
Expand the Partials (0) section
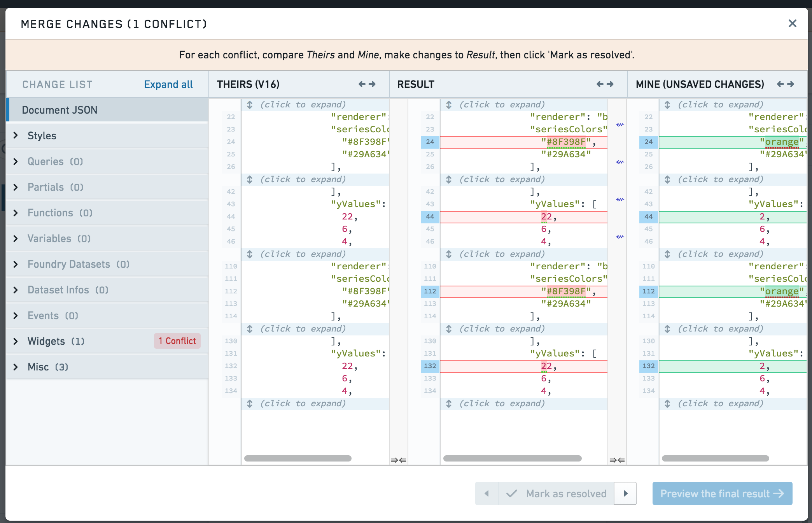(16, 187)
